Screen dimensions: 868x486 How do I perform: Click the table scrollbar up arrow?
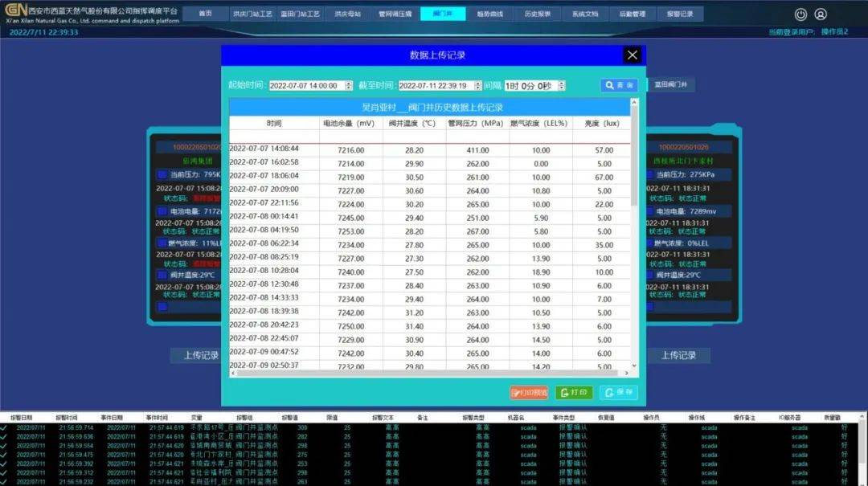[x=634, y=102]
